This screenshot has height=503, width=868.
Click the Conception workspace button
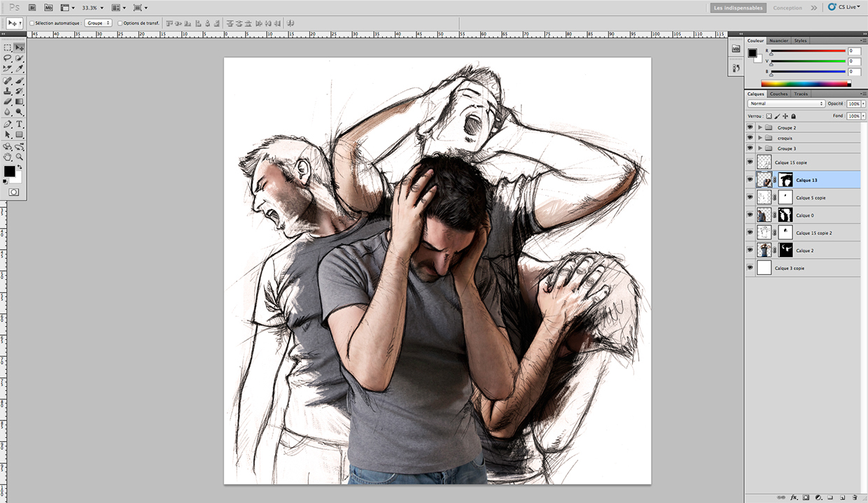[x=787, y=8]
